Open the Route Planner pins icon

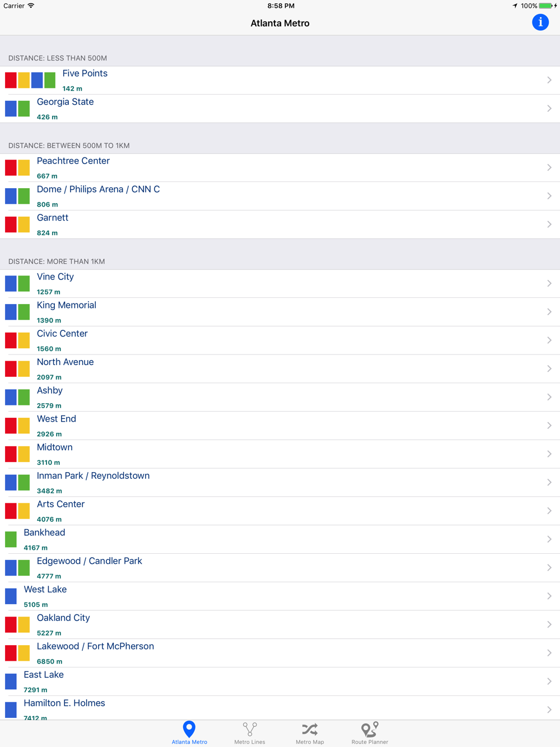point(370,729)
